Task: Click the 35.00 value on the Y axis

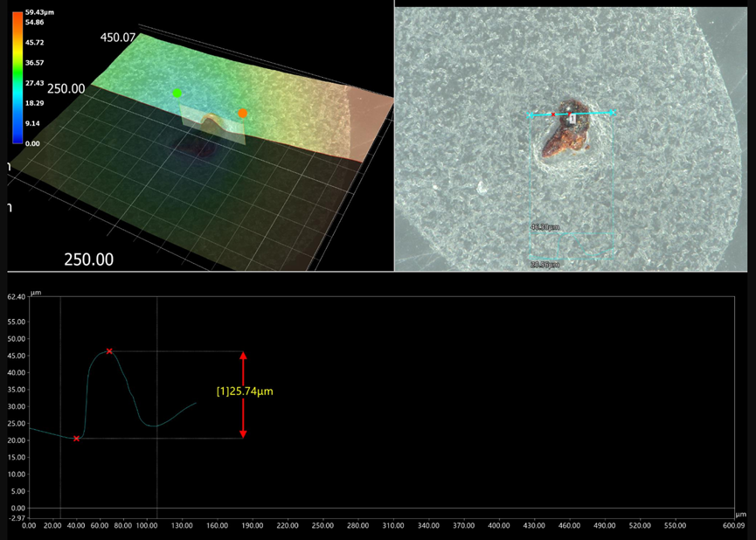Action: click(17, 390)
